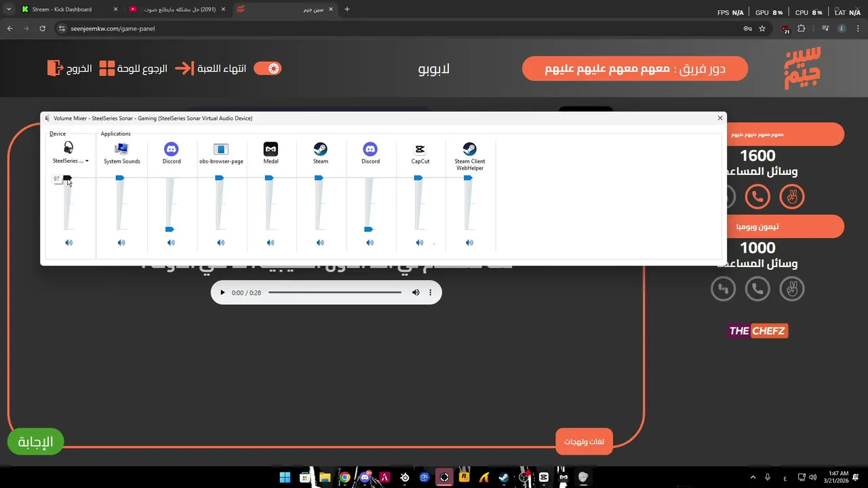Click the microphone icon in the system tray
The height and width of the screenshot is (488, 868).
pyautogui.click(x=768, y=477)
